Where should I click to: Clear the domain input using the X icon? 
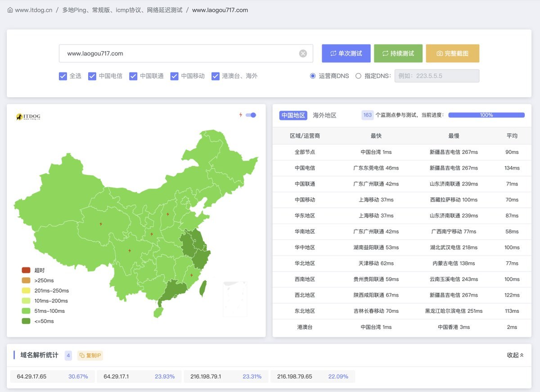[x=303, y=53]
